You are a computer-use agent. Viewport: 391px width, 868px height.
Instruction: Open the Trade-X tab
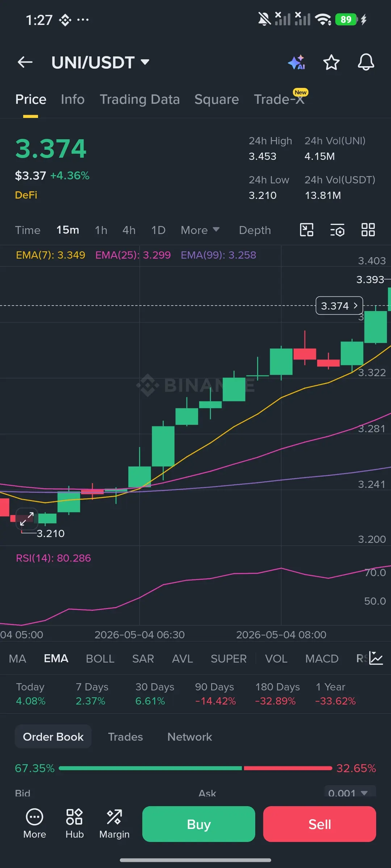click(x=279, y=99)
